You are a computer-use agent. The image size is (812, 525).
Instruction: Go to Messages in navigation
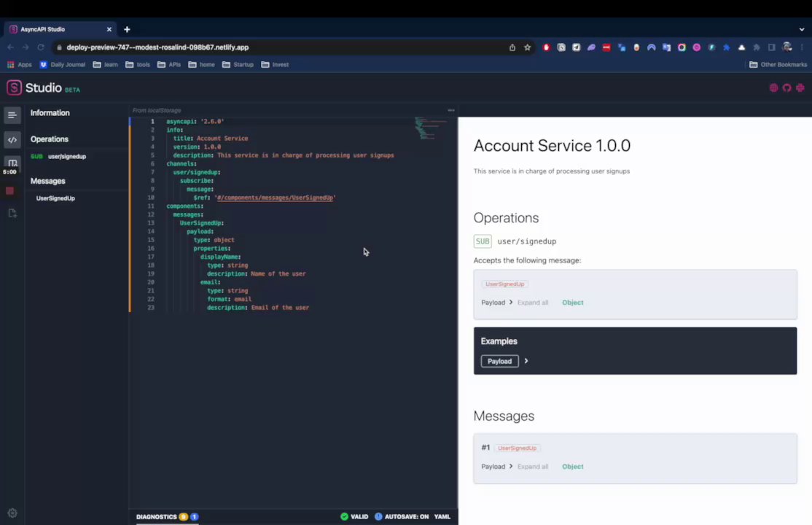click(x=47, y=182)
